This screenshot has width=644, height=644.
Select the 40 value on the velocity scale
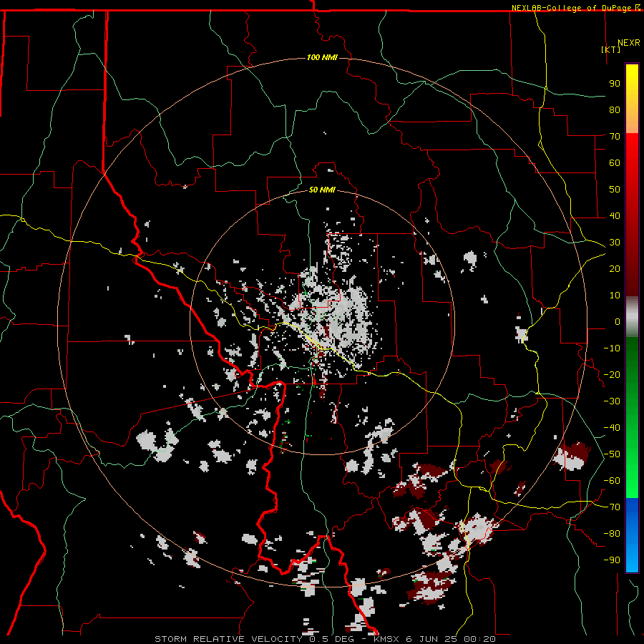(615, 215)
